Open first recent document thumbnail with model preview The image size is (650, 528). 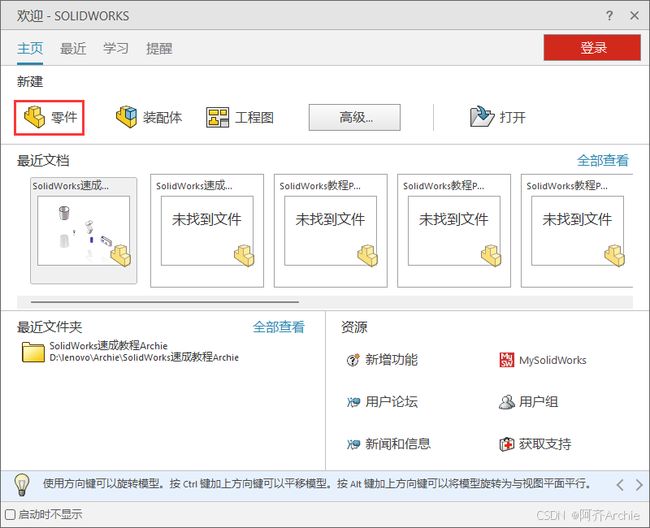(83, 230)
